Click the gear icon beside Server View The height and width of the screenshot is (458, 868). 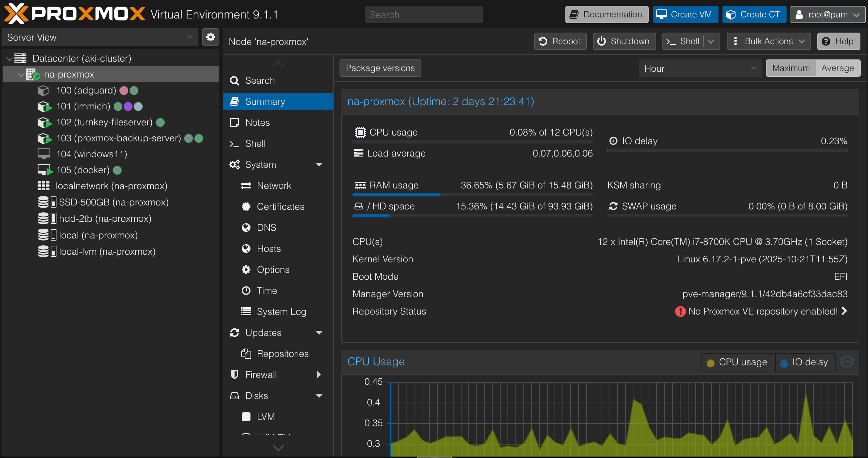point(210,37)
